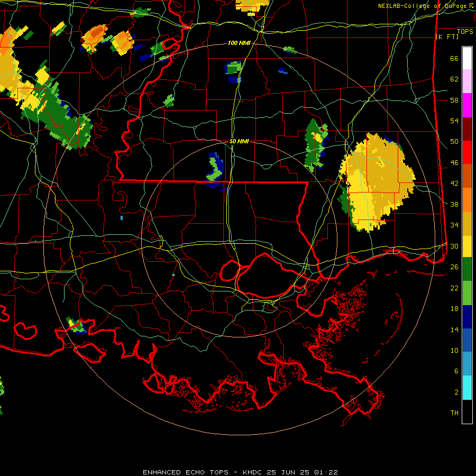Click the black TH swatch at the legend bottom
Image resolution: width=476 pixels, height=476 pixels.
467,411
